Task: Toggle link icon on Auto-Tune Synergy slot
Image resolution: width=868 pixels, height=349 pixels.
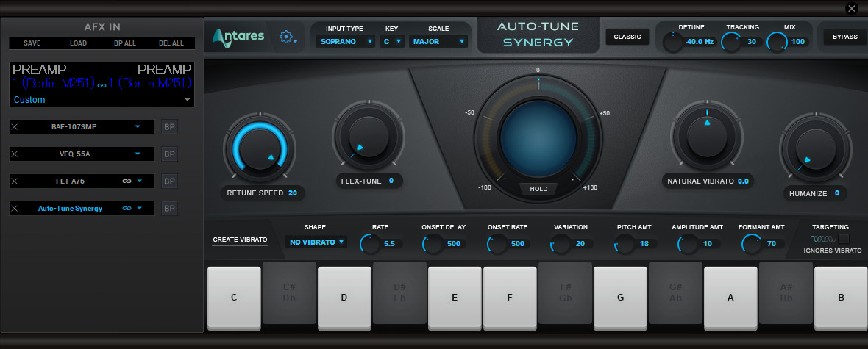Action: coord(127,209)
